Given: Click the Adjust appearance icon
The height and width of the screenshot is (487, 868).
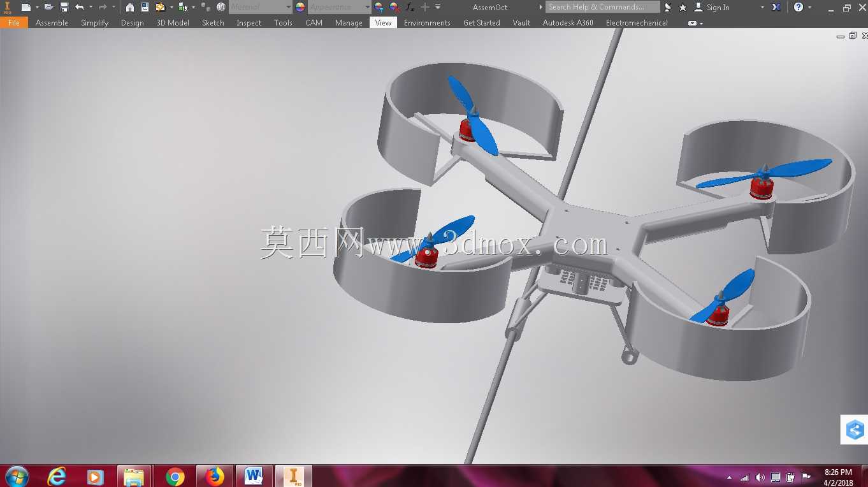Looking at the screenshot, I should point(379,7).
